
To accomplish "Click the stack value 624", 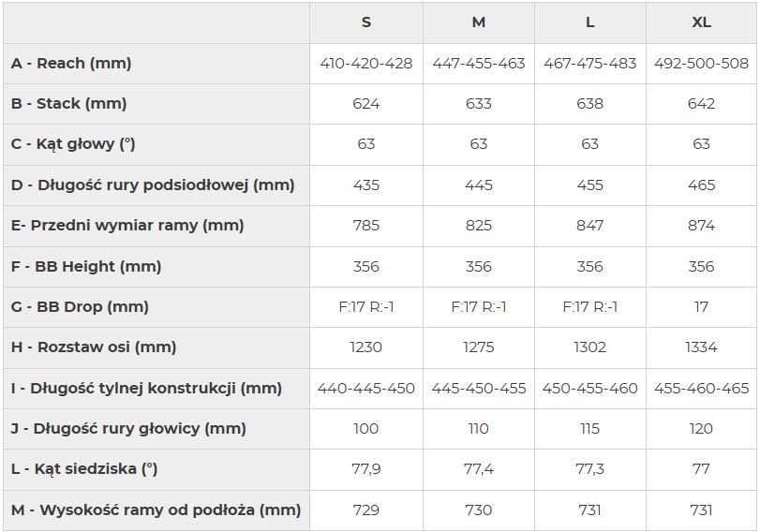I will tap(365, 104).
